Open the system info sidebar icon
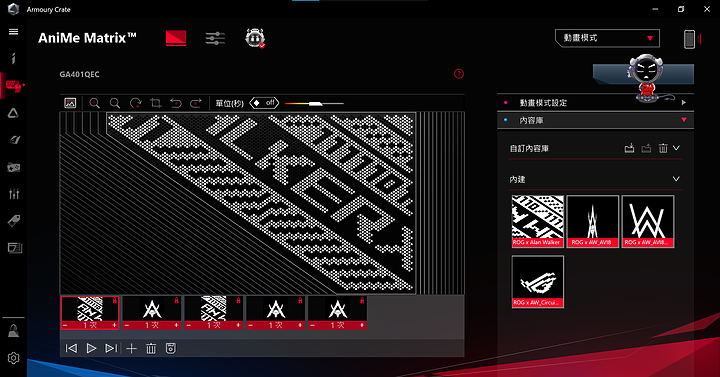Viewport: 720px width, 377px height. coord(13,58)
